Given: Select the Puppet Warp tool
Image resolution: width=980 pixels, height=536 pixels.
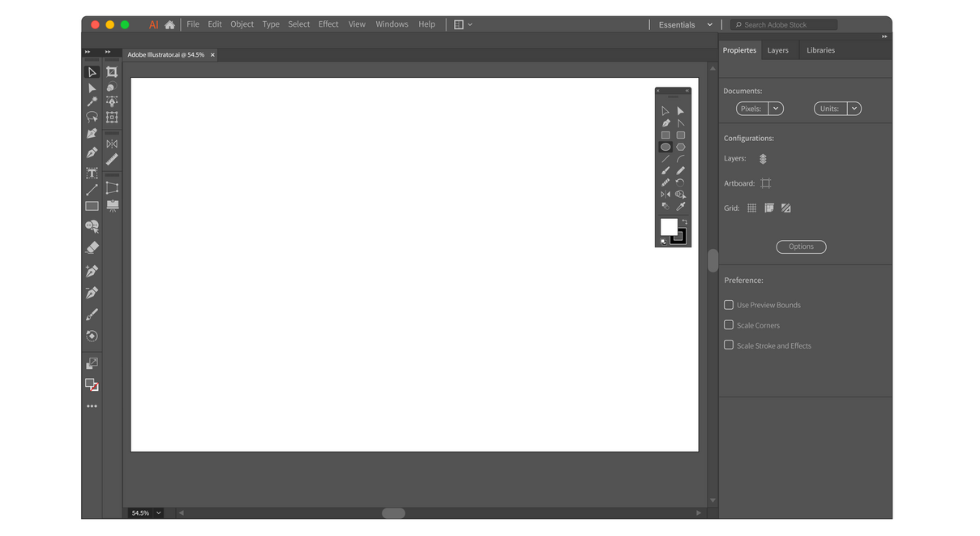Looking at the screenshot, I should pyautogui.click(x=112, y=101).
